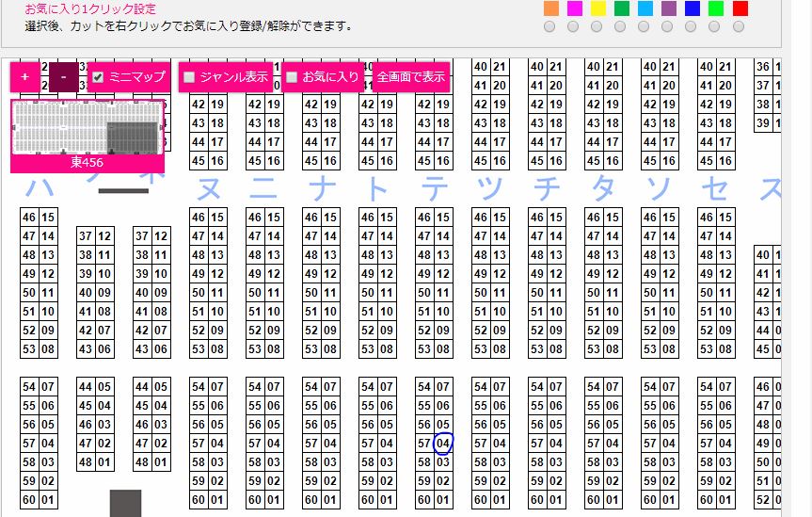Pick the dark green favorite color swatch
The width and height of the screenshot is (812, 517).
[622, 8]
